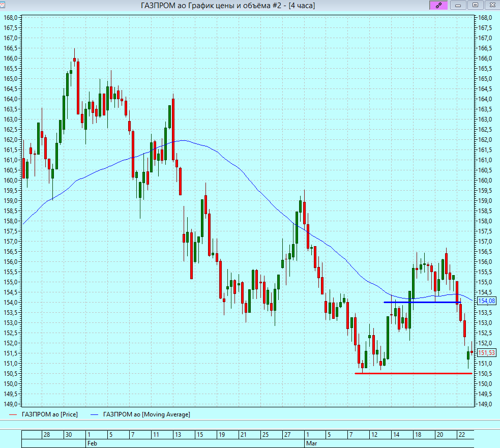
Task: Click date label '27' on the time axis
Action: 287,435
